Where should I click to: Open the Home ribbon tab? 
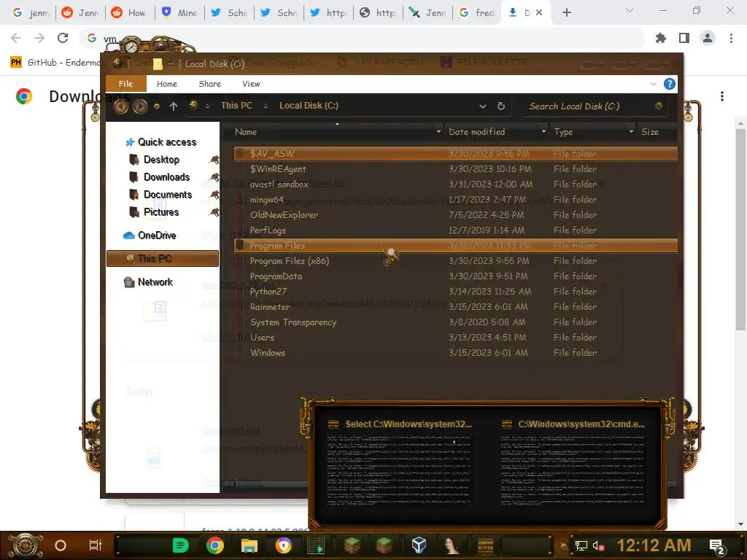point(167,84)
